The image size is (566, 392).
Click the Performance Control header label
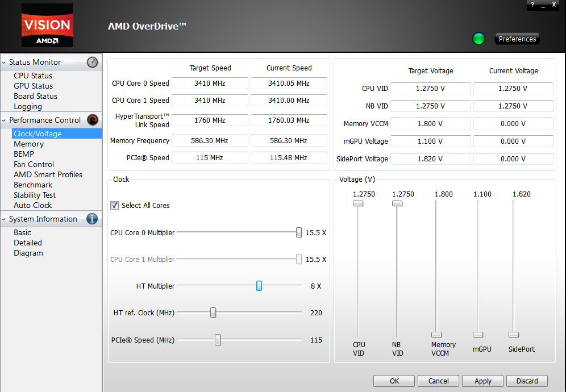click(x=45, y=120)
